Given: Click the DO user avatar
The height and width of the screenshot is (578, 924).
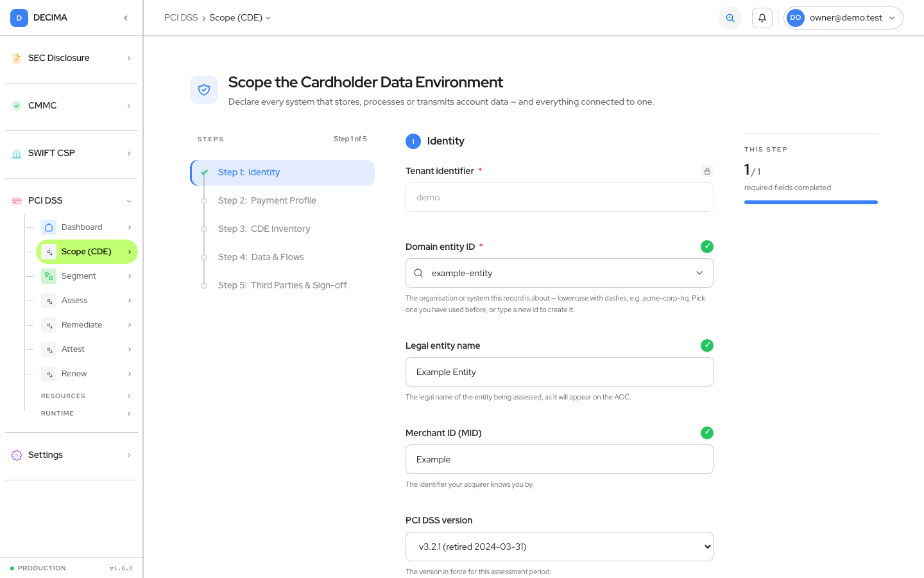Looking at the screenshot, I should [x=796, y=18].
